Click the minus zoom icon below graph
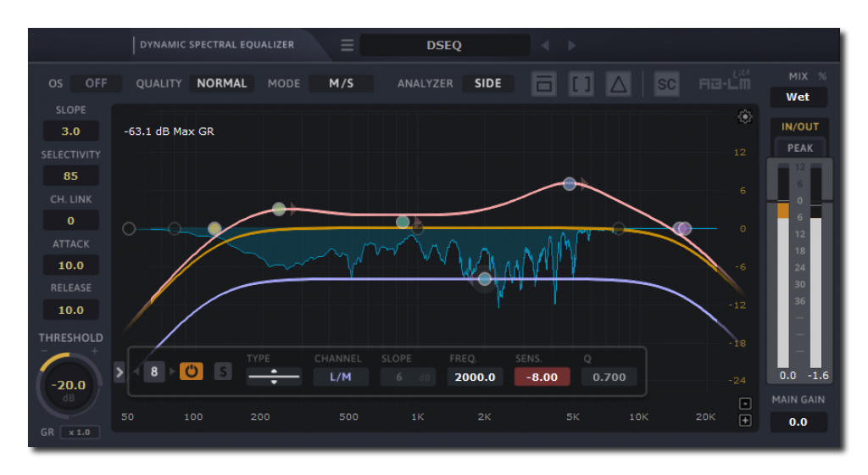Screen dimensions: 868x475 tap(745, 404)
